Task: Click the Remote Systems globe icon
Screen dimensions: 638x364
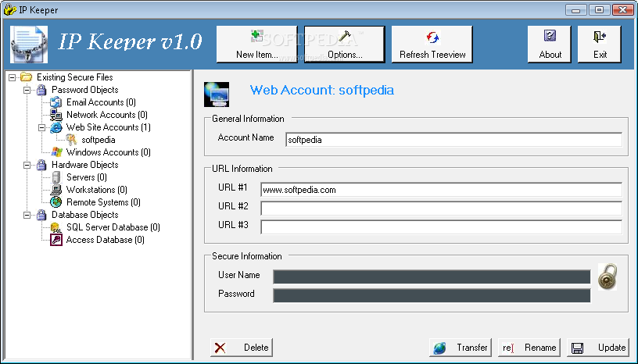Action: click(x=56, y=202)
